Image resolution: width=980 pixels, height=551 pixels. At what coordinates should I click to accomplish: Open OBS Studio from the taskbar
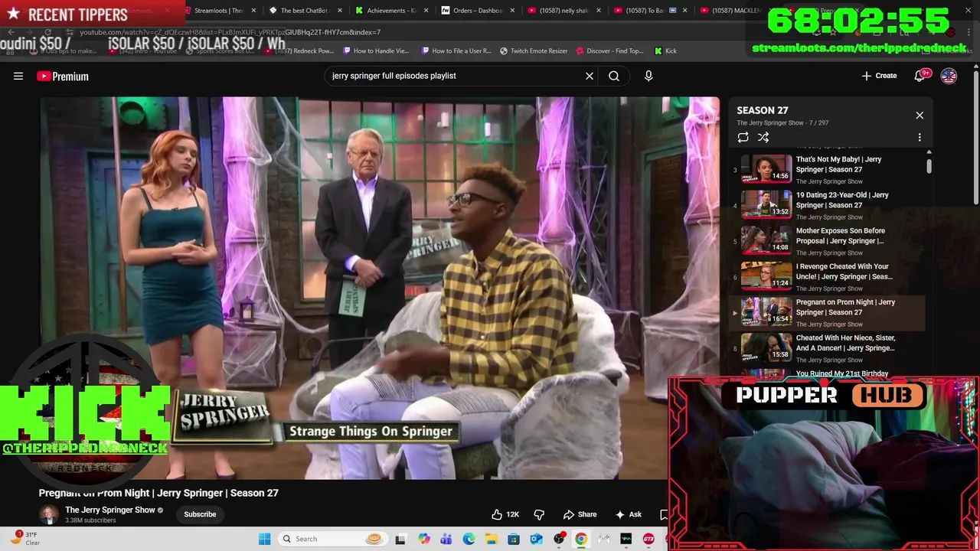coord(559,539)
